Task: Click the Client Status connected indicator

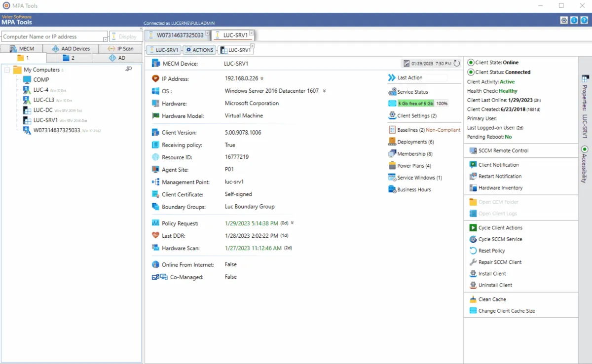Action: click(x=470, y=72)
